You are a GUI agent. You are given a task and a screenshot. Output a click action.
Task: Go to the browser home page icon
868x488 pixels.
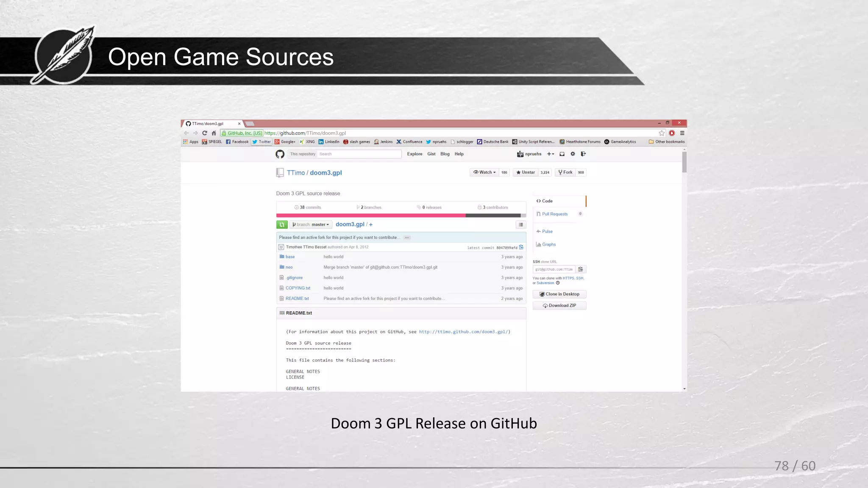point(214,133)
